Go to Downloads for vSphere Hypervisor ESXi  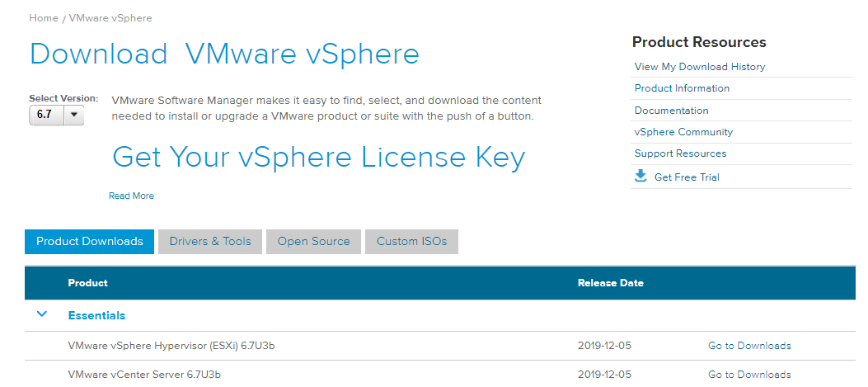749,346
